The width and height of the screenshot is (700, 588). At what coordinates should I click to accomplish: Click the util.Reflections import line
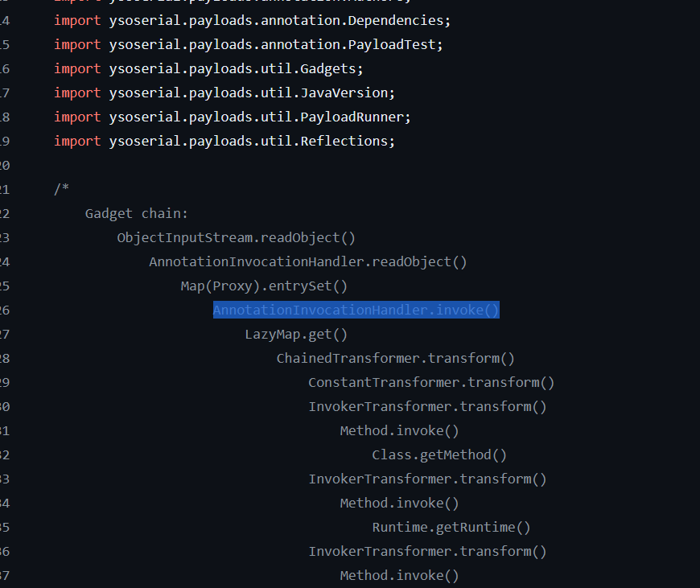point(224,141)
